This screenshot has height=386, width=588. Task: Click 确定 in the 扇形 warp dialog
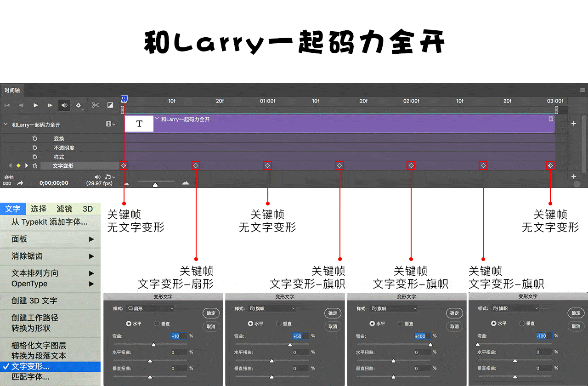point(211,313)
